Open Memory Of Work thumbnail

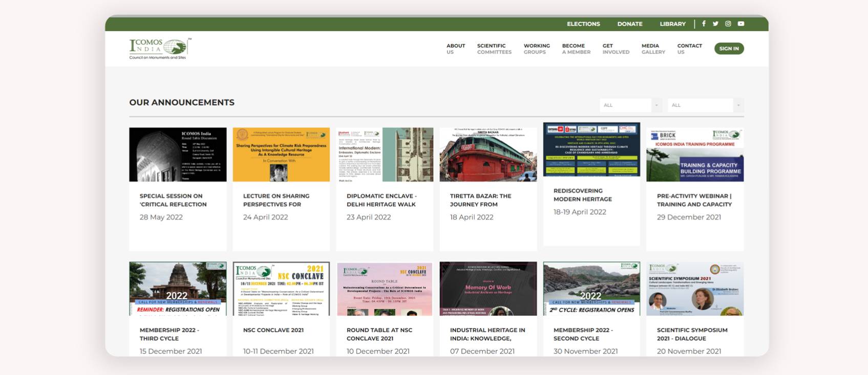coord(488,289)
